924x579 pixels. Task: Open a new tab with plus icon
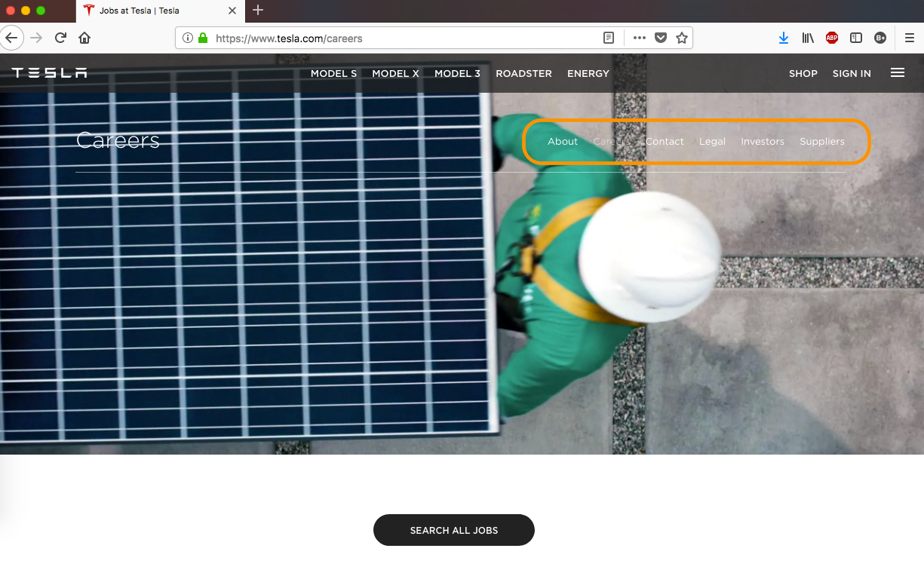(x=258, y=11)
